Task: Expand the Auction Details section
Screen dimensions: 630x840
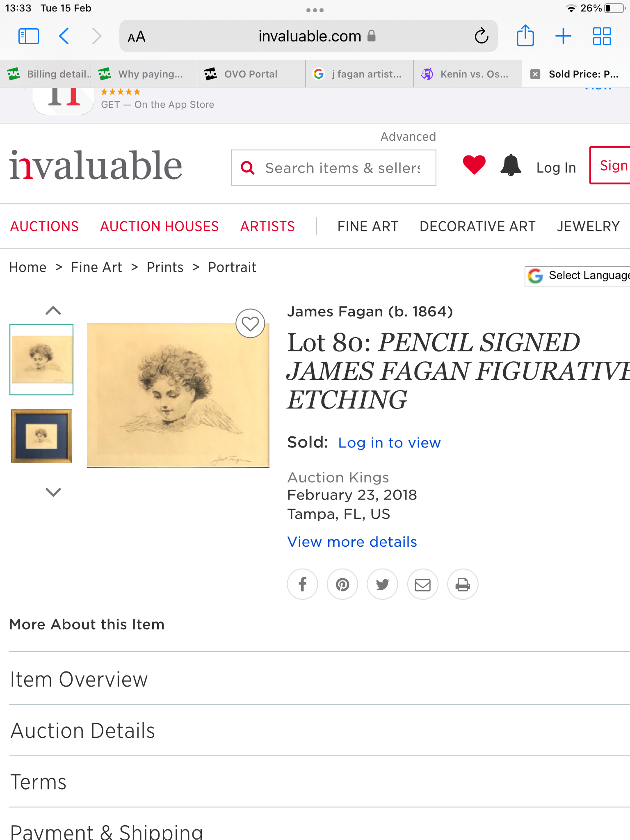Action: 82,731
